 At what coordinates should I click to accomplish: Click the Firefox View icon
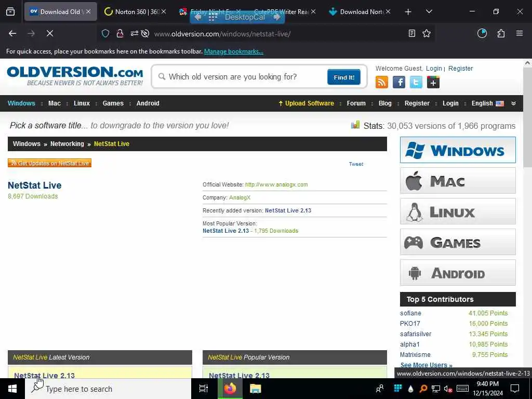tap(10, 12)
